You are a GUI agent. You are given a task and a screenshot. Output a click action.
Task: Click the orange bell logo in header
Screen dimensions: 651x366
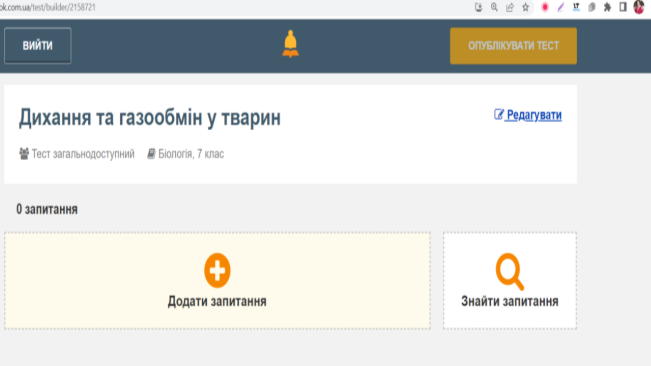(x=290, y=44)
